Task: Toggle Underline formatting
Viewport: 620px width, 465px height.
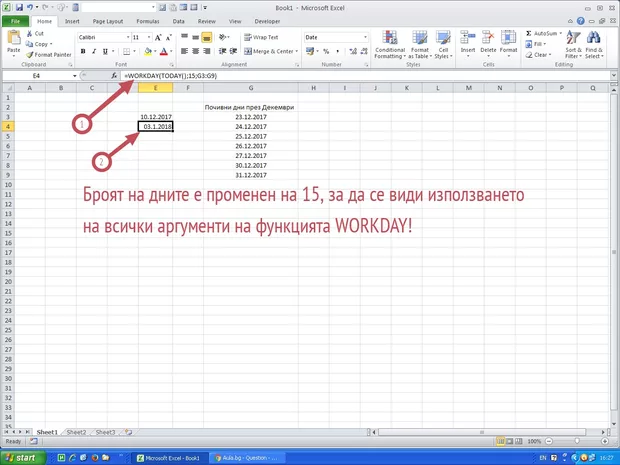Action: click(105, 51)
